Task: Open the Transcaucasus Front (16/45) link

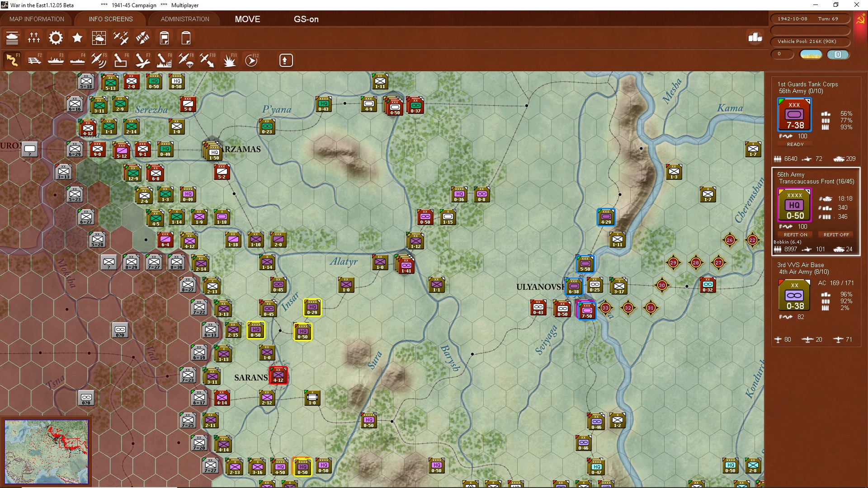Action: pos(816,182)
